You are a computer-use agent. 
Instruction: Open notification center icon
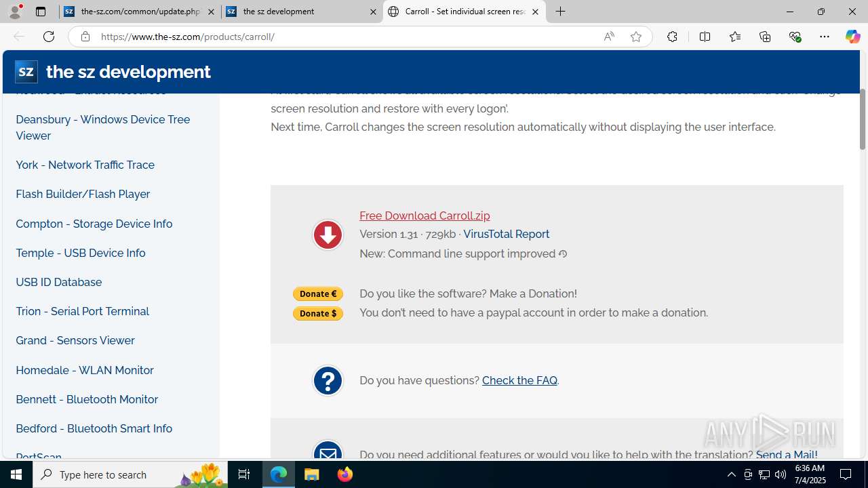pos(846,474)
